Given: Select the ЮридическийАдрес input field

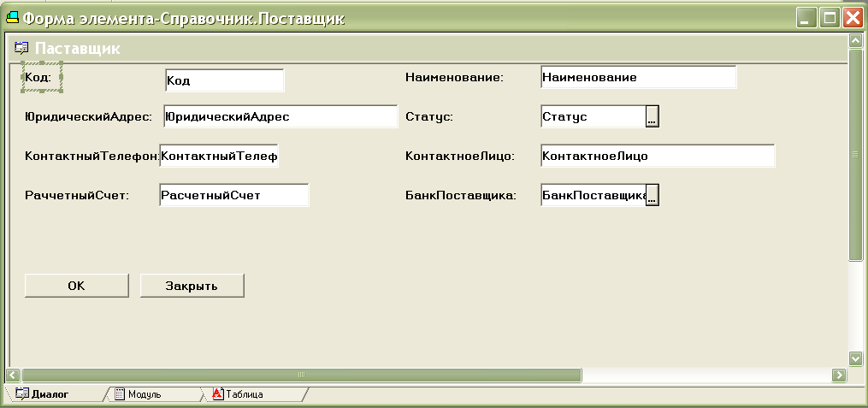Looking at the screenshot, I should click(x=280, y=117).
